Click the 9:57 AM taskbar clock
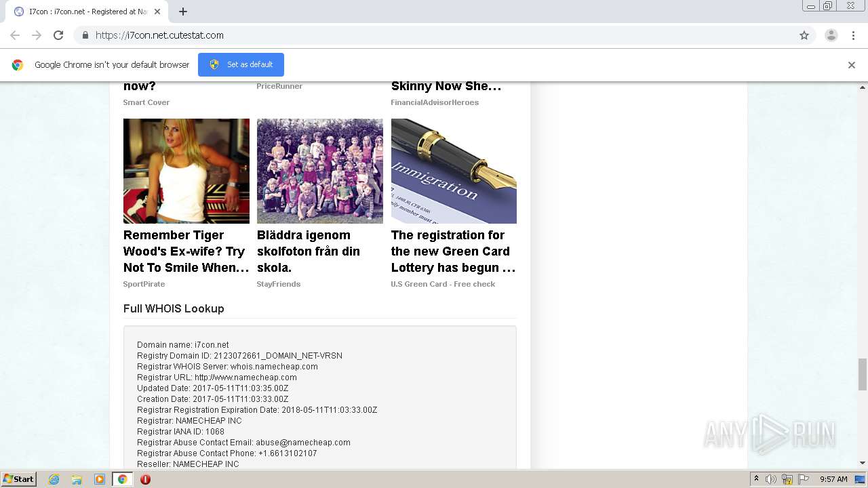 (833, 479)
